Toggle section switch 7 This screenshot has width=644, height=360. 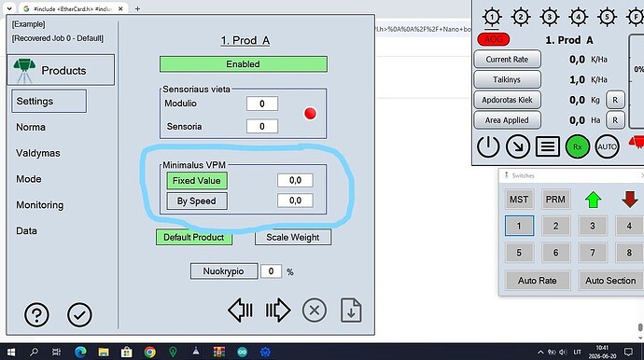(x=593, y=253)
